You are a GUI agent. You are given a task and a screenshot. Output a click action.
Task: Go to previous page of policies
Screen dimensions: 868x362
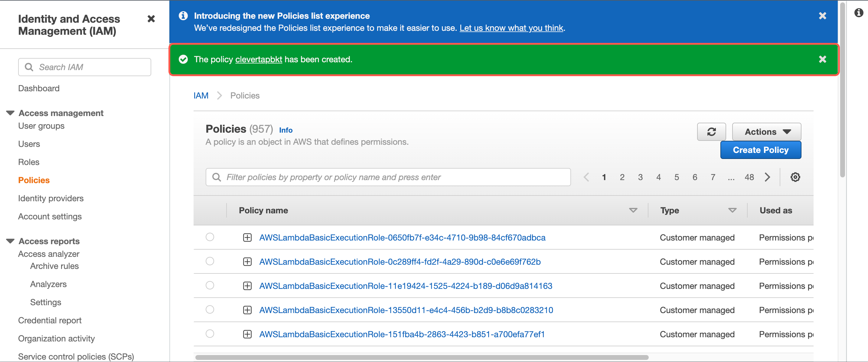tap(586, 177)
